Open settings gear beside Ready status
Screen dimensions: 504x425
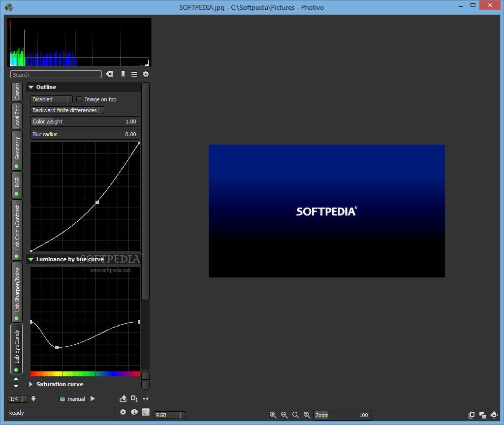pos(123,412)
